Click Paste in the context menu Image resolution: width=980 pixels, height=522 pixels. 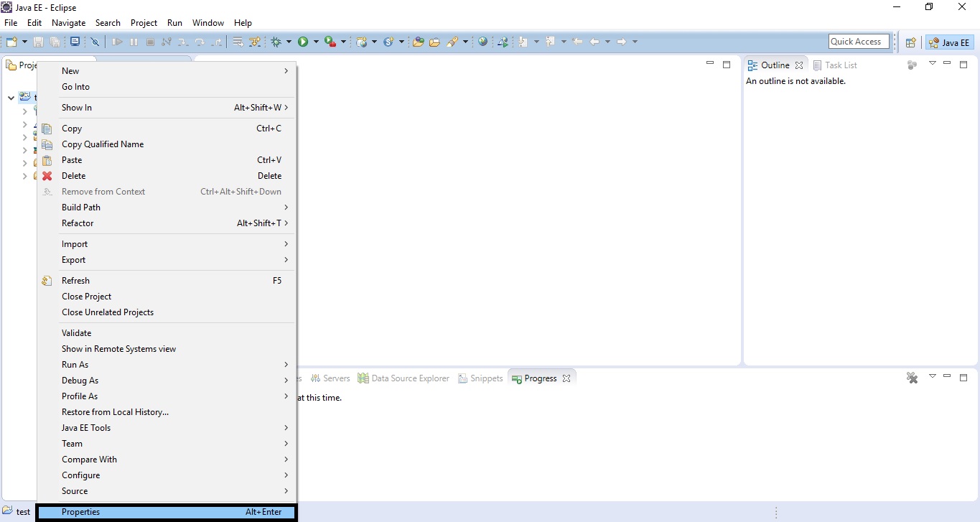point(167,160)
